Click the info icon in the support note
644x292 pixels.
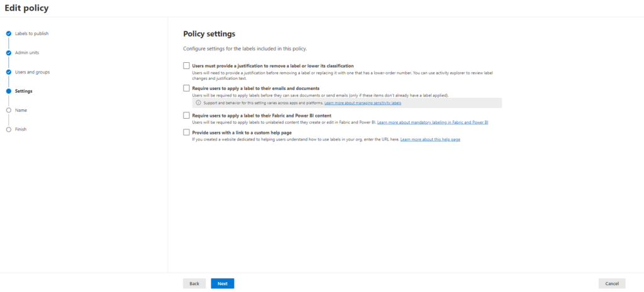(198, 103)
